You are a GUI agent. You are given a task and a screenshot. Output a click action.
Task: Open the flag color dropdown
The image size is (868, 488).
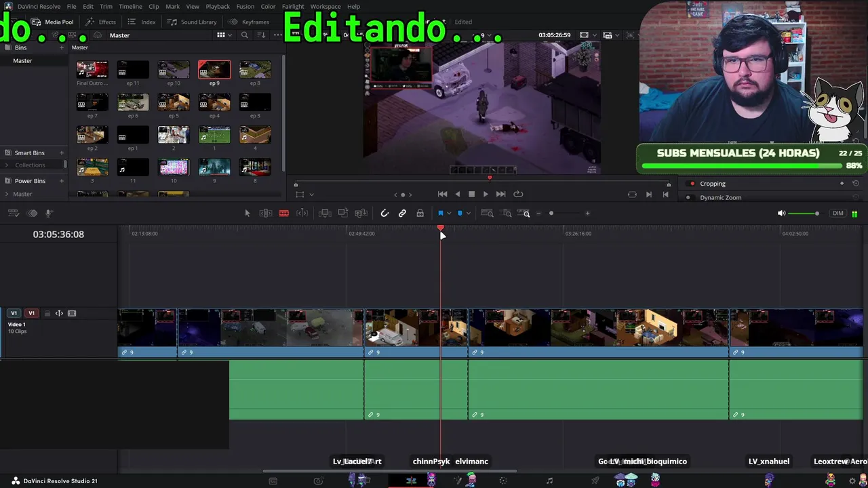(449, 213)
